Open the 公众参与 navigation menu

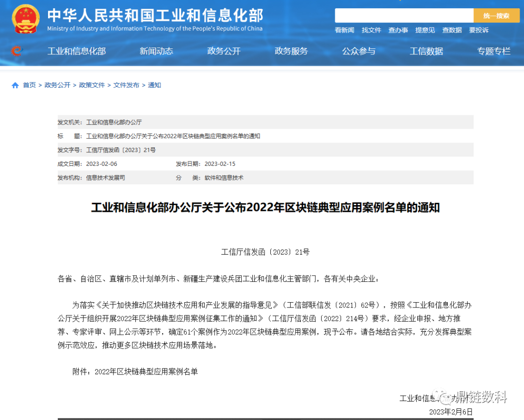click(359, 51)
